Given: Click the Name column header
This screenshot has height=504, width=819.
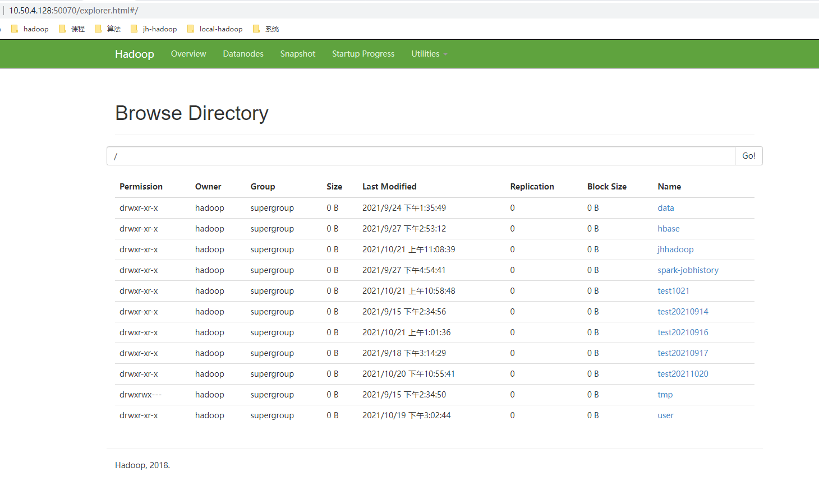Looking at the screenshot, I should (x=669, y=187).
